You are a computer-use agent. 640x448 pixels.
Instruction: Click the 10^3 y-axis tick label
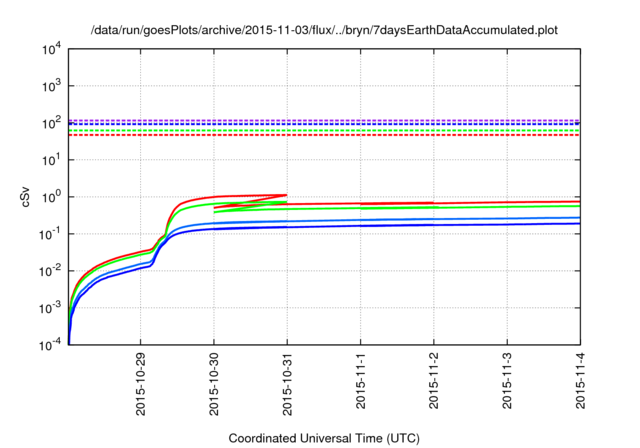51,85
